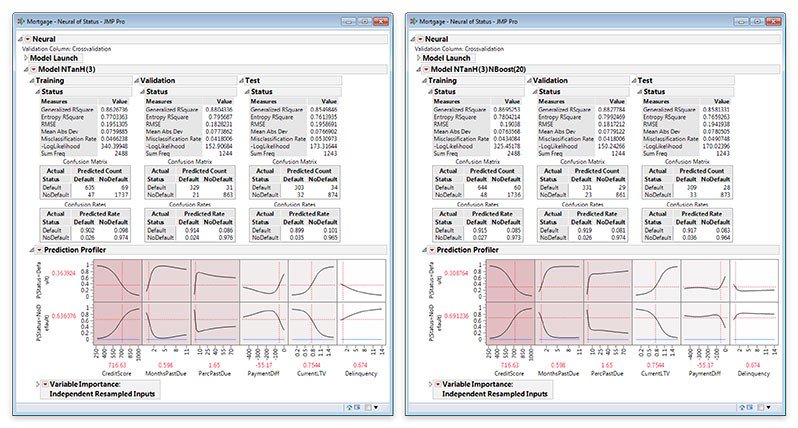Click the JMP title bar icon of NTanH(3) window
Image resolution: width=798 pixels, height=428 pixels.
tap(21, 21)
